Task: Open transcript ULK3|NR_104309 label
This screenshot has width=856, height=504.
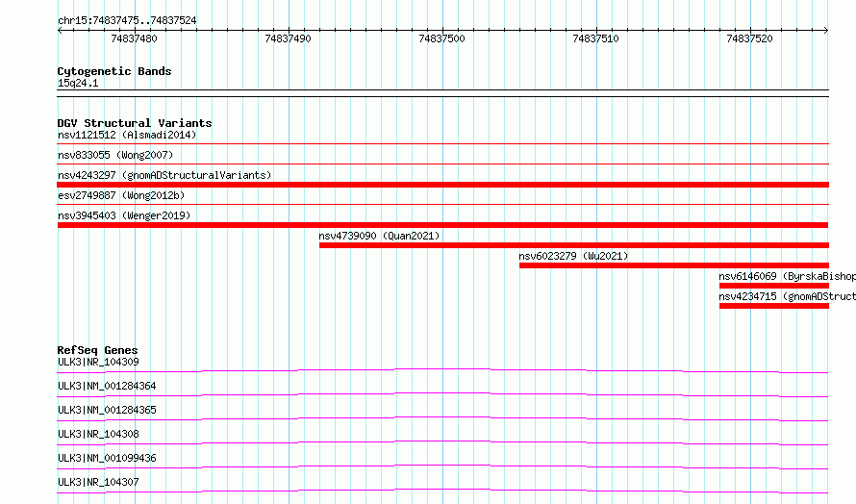Action: coord(98,362)
